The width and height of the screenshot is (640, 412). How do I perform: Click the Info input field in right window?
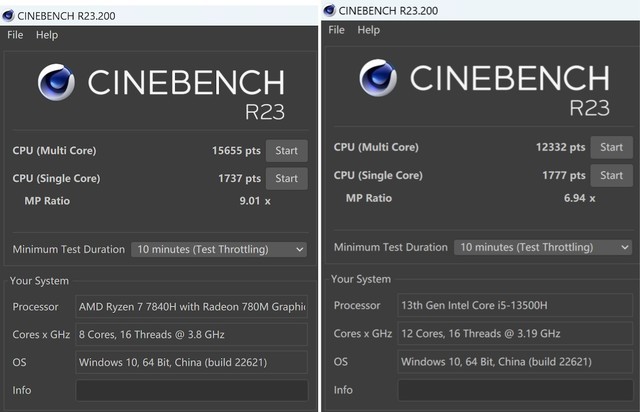pos(515,390)
